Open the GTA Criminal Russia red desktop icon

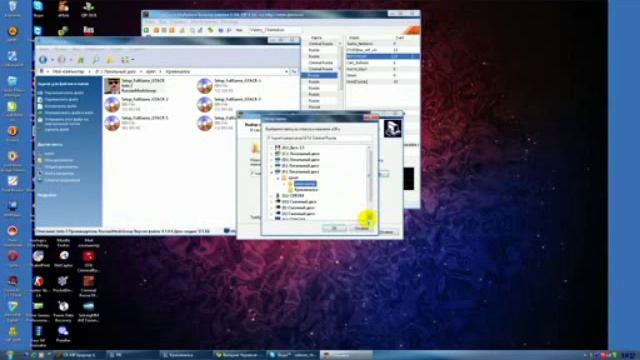click(89, 260)
